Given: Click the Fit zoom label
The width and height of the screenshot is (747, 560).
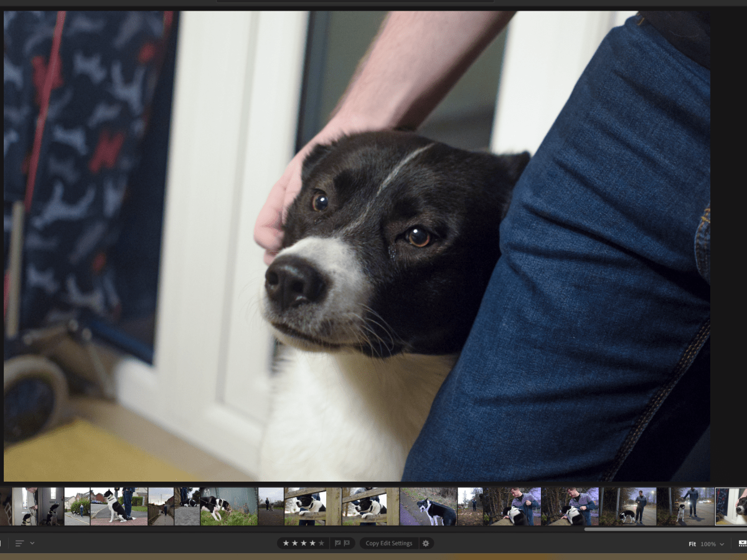Looking at the screenshot, I should [691, 543].
